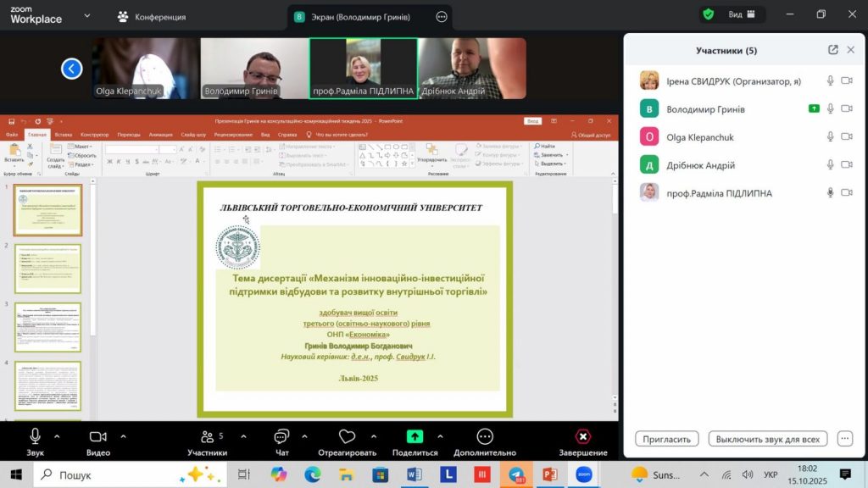The width and height of the screenshot is (868, 488).
Task: Click the Пригласить button
Action: [x=667, y=439]
